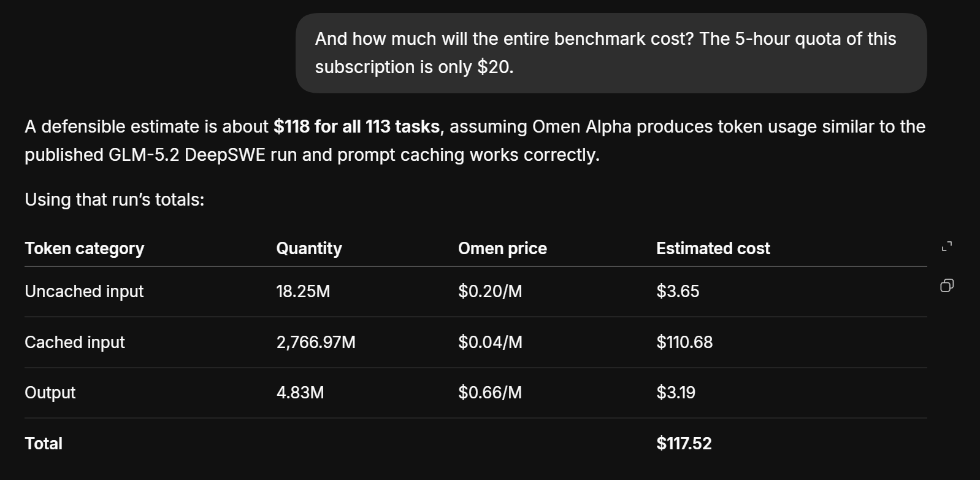Click the $0.20/M price cell
The image size is (980, 480).
click(490, 291)
